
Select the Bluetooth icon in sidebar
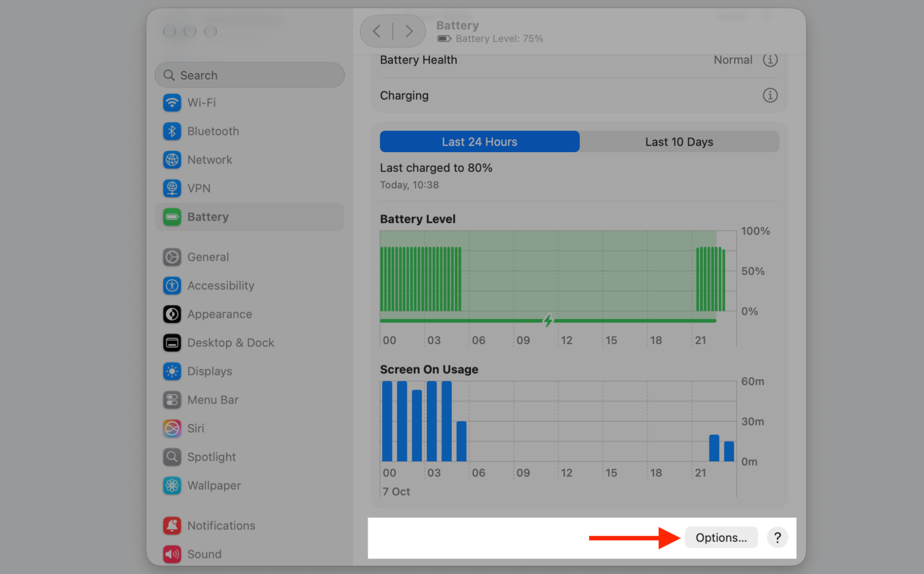172,131
